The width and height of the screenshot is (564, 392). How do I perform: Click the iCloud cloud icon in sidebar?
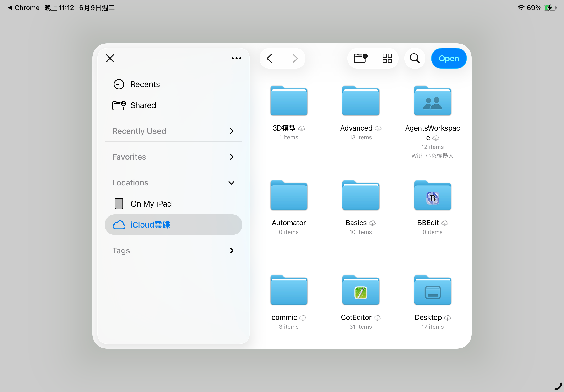tap(119, 225)
